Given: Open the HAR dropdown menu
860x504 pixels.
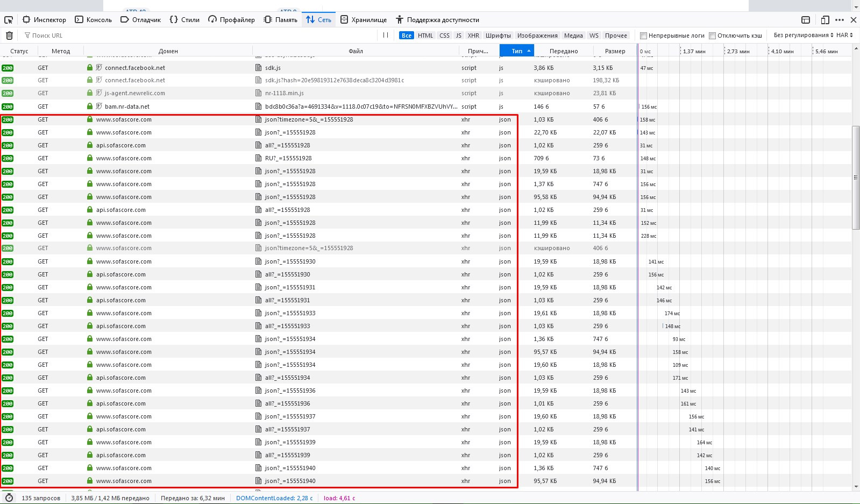Looking at the screenshot, I should pos(844,35).
